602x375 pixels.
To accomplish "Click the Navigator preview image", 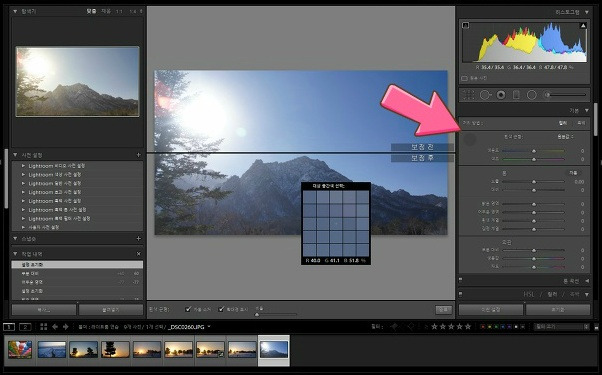I will (x=78, y=81).
